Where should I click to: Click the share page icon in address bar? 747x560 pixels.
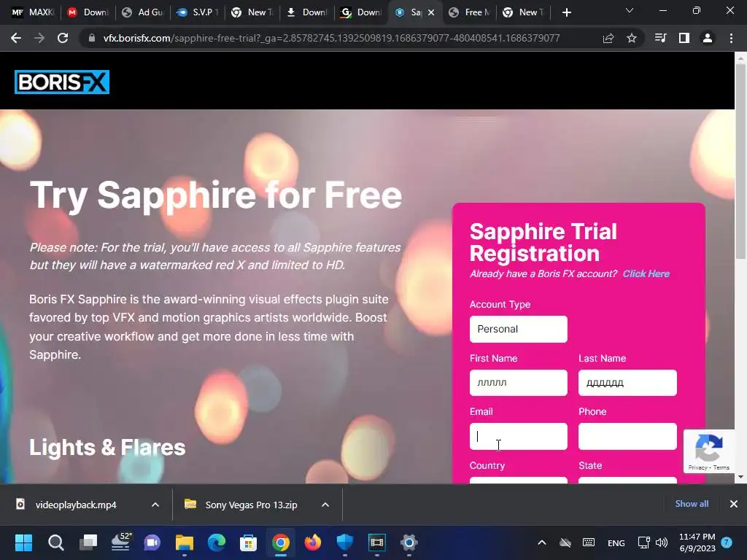[608, 38]
